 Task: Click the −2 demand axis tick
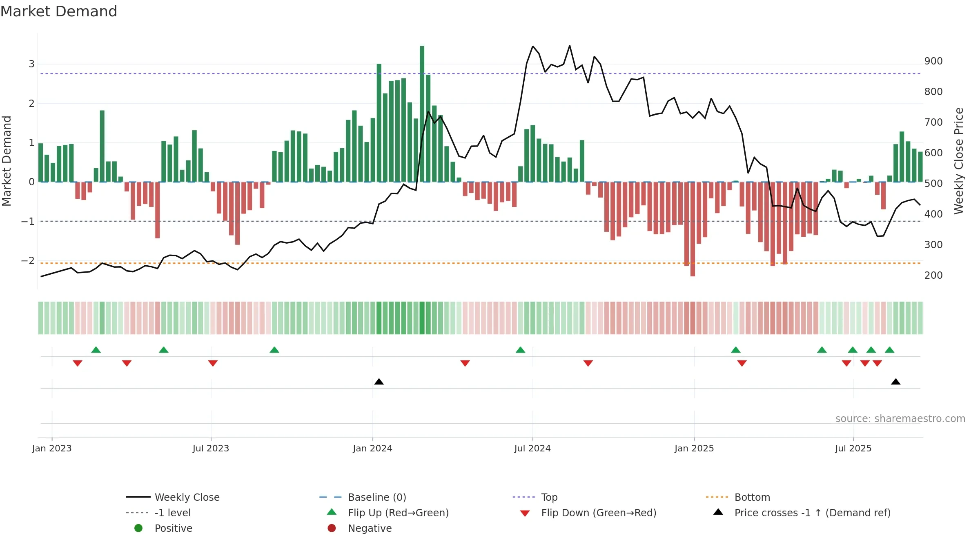(28, 260)
